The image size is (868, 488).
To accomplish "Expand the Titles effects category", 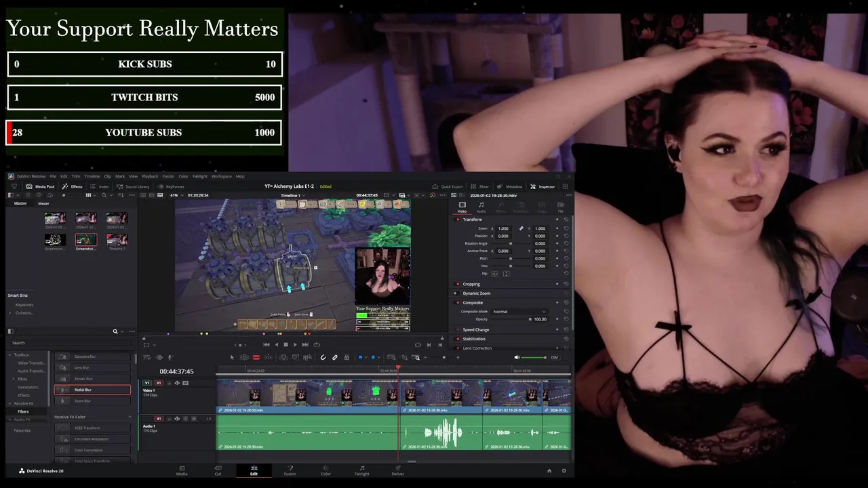I will coord(13,379).
